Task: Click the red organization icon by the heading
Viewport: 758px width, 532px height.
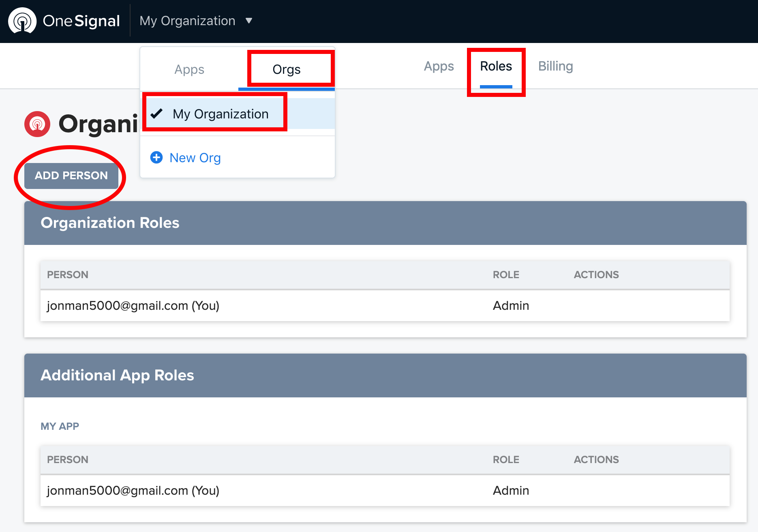Action: 37,124
